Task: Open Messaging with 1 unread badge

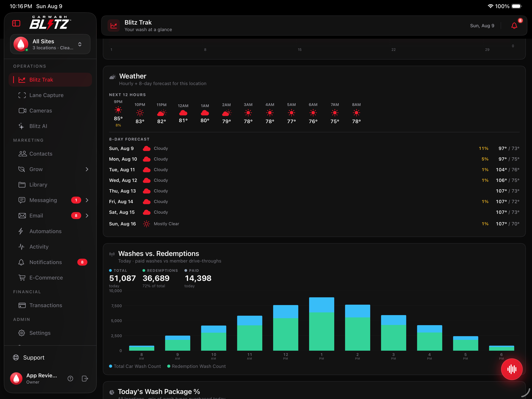Action: click(x=50, y=200)
